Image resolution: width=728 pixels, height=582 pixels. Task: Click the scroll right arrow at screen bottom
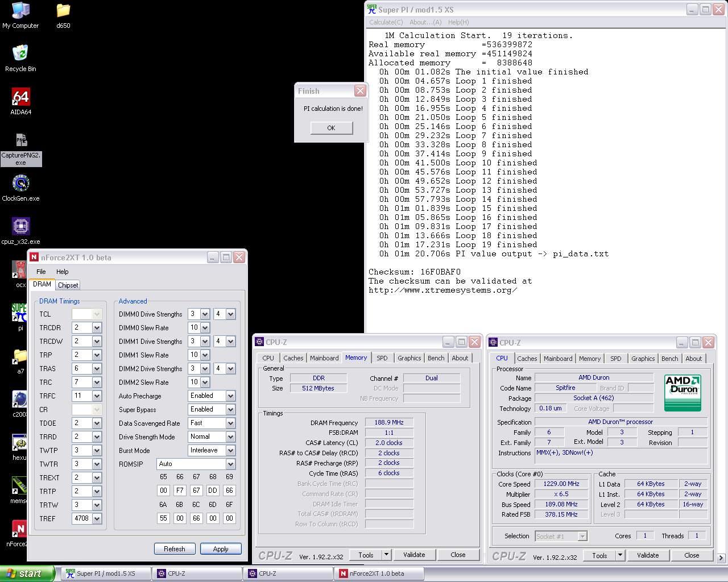pos(721,558)
